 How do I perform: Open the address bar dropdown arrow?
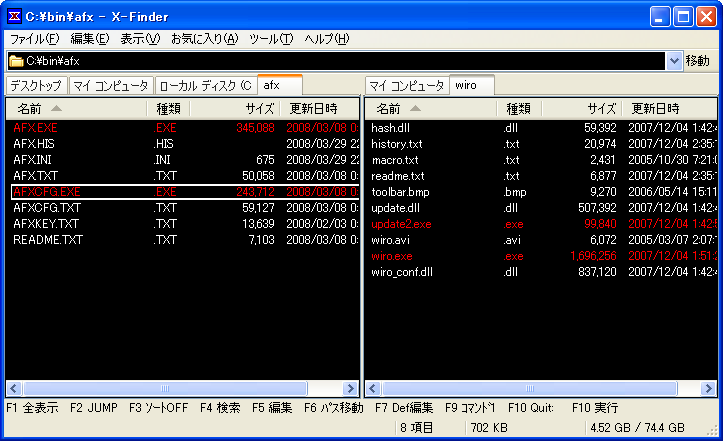(674, 62)
